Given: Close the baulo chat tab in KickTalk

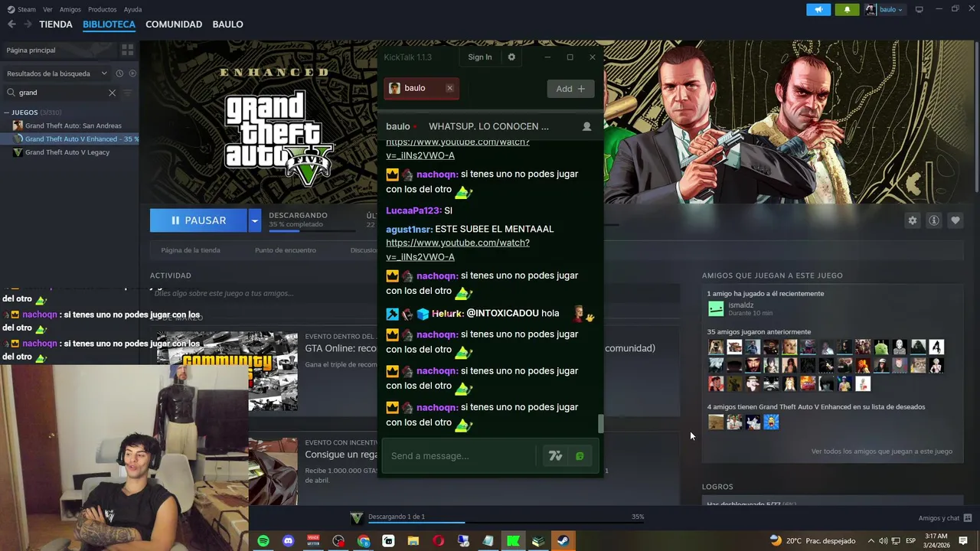Looking at the screenshot, I should point(449,88).
